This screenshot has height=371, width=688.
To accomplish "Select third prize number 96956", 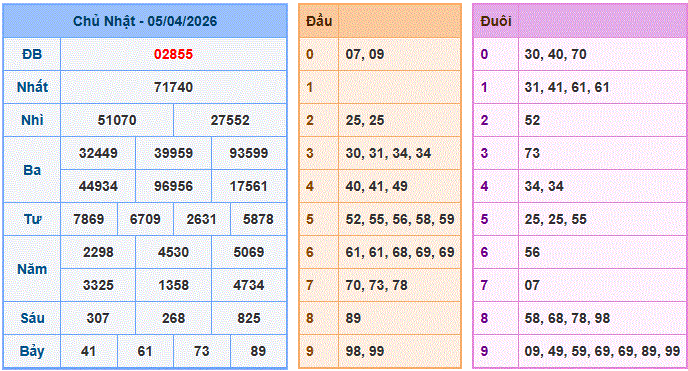I will tap(173, 186).
